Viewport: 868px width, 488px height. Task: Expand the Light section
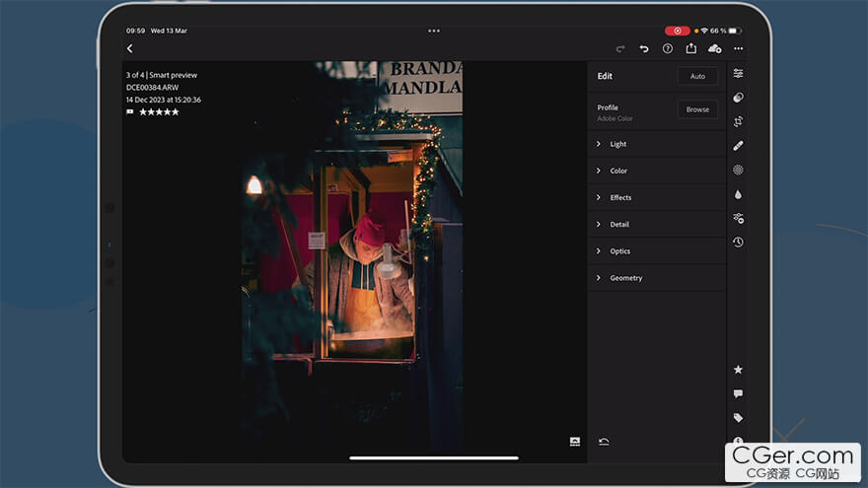pos(657,144)
